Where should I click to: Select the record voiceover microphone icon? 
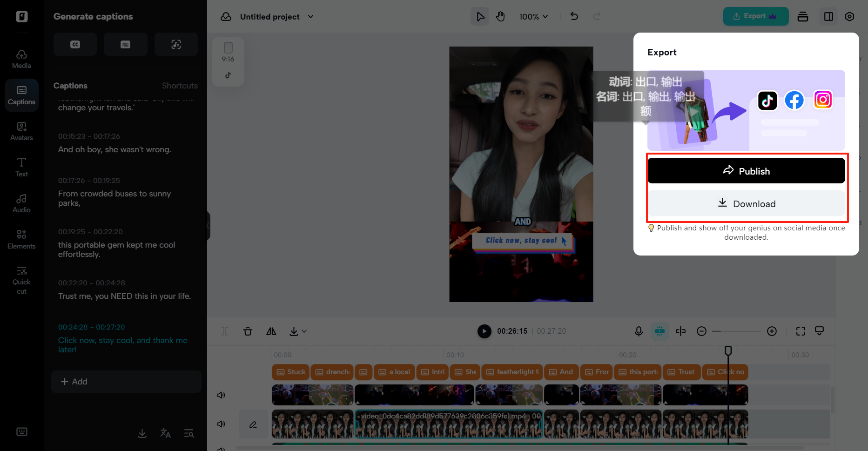(x=638, y=331)
